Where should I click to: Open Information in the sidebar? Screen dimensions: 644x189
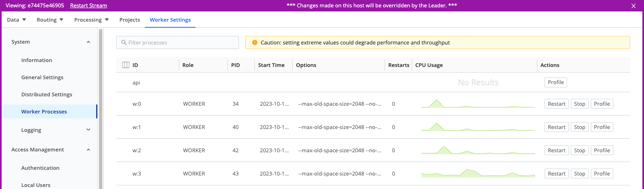[x=37, y=60]
